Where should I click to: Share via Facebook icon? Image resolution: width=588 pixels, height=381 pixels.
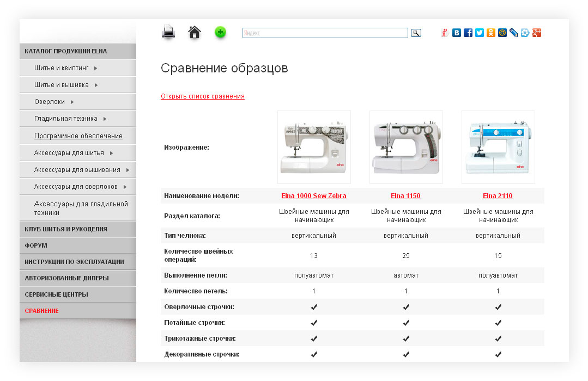point(468,33)
